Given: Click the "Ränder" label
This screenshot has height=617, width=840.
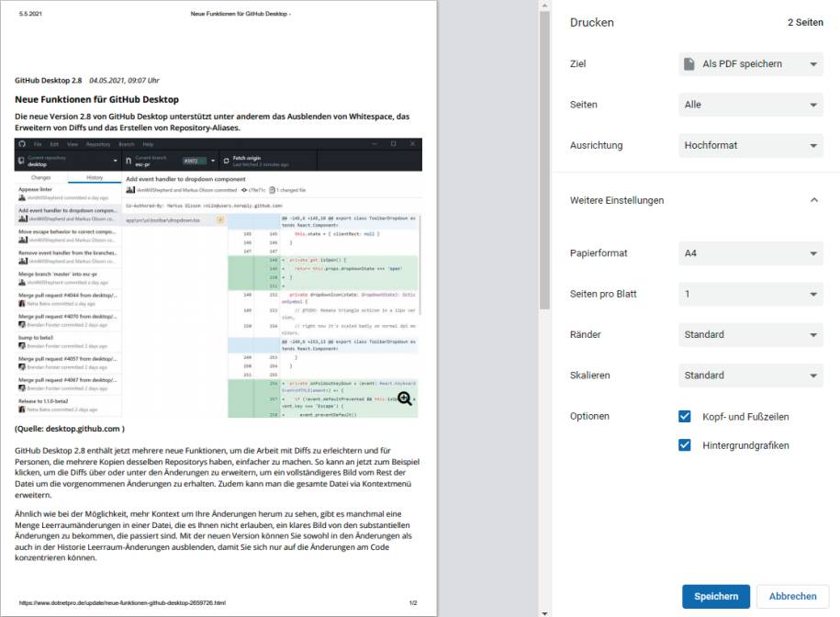Looking at the screenshot, I should (x=586, y=335).
